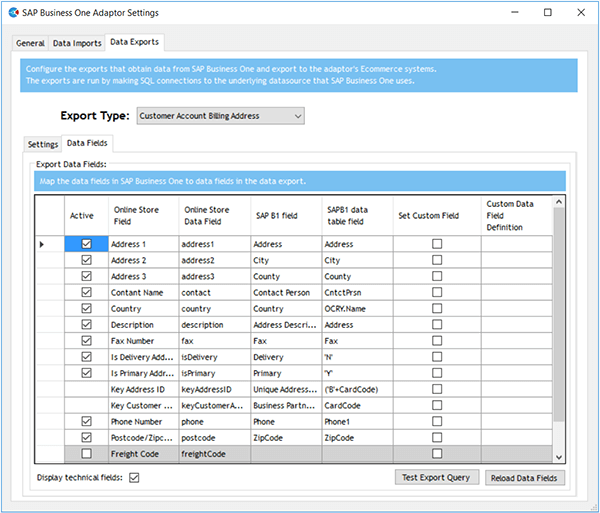The height and width of the screenshot is (513, 600).
Task: Minimize the Adaptor Settings window
Action: pos(515,13)
